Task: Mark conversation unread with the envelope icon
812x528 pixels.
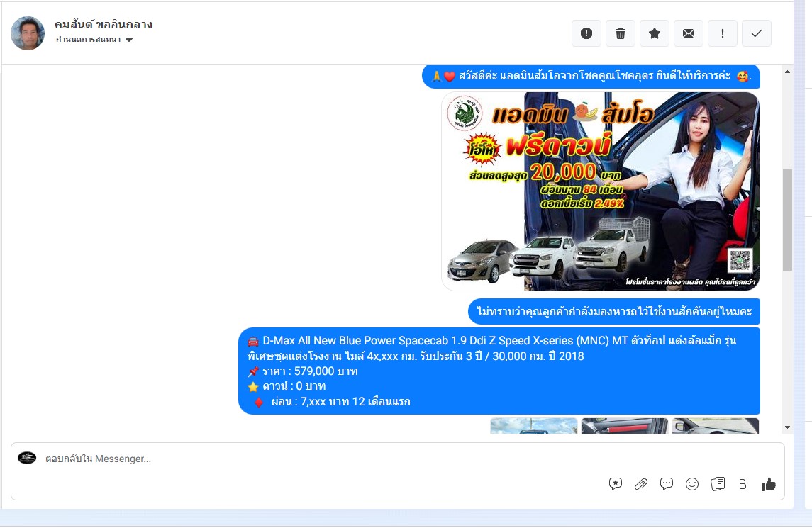Action: [688, 33]
